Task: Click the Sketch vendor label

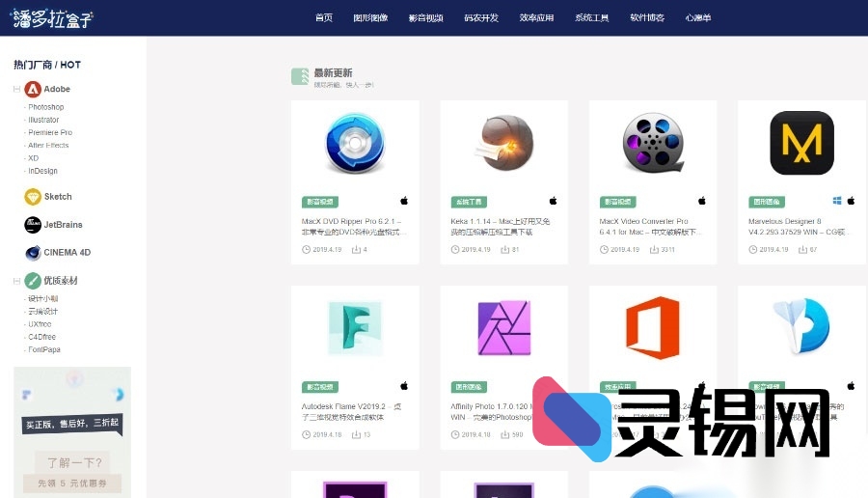Action: tap(58, 197)
